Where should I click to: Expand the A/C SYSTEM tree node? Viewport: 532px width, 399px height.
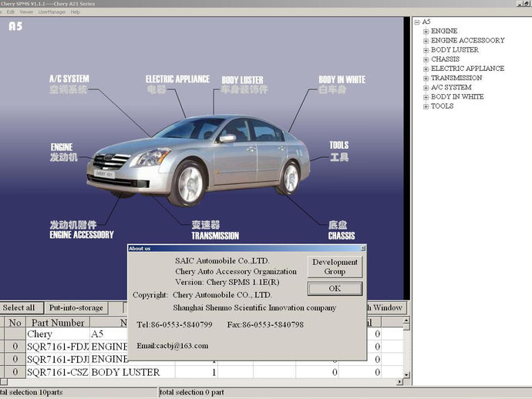(x=426, y=88)
